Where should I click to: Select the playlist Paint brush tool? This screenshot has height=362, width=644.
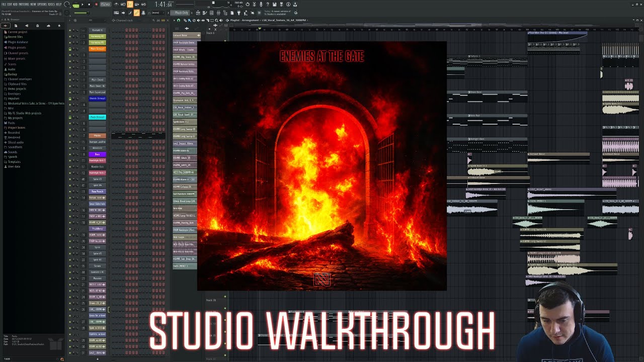189,20
